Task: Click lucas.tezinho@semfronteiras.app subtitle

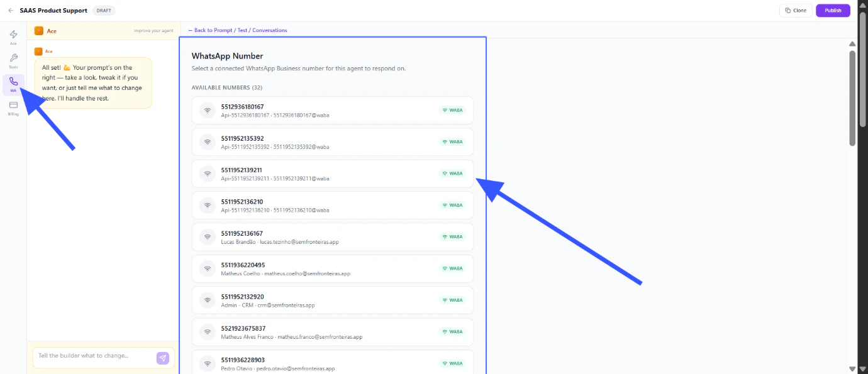Action: pos(299,242)
